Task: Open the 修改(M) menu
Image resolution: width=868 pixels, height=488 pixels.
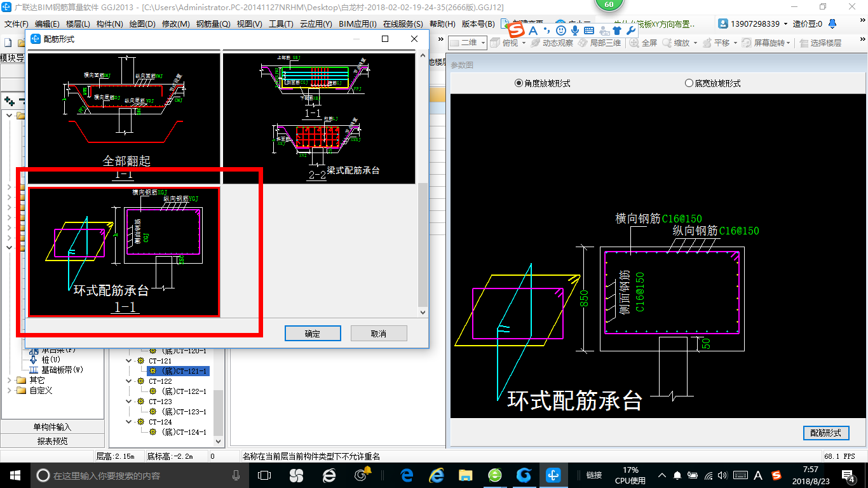Action: click(176, 24)
